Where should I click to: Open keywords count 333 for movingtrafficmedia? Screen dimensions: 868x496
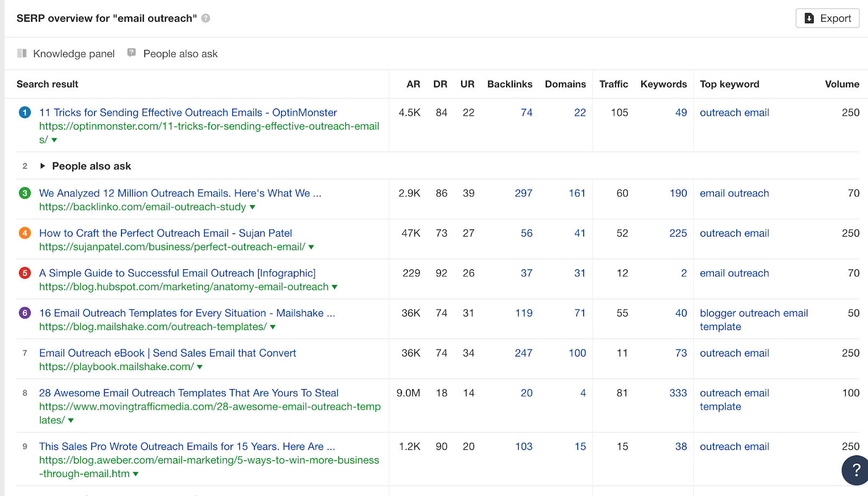(x=678, y=393)
